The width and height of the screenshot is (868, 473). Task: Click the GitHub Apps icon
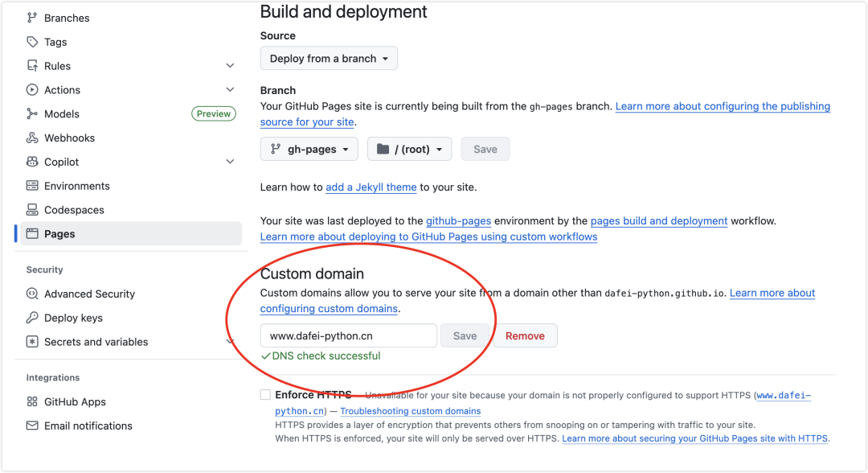[32, 401]
